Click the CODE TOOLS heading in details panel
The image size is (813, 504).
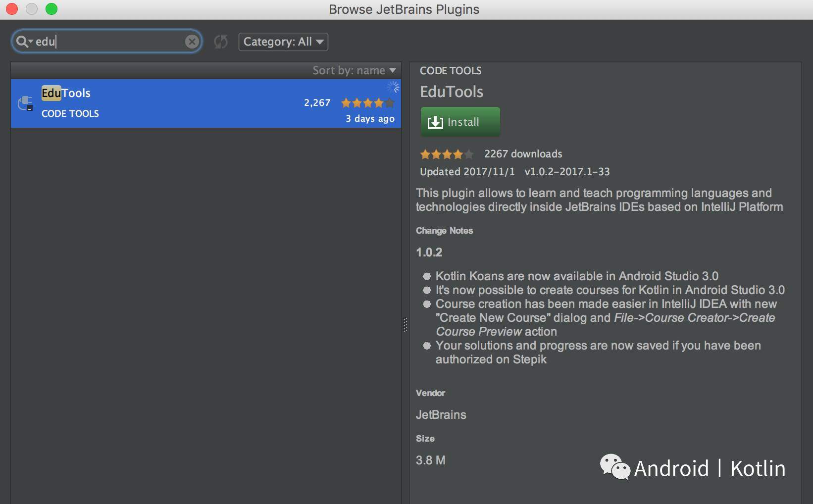[451, 71]
